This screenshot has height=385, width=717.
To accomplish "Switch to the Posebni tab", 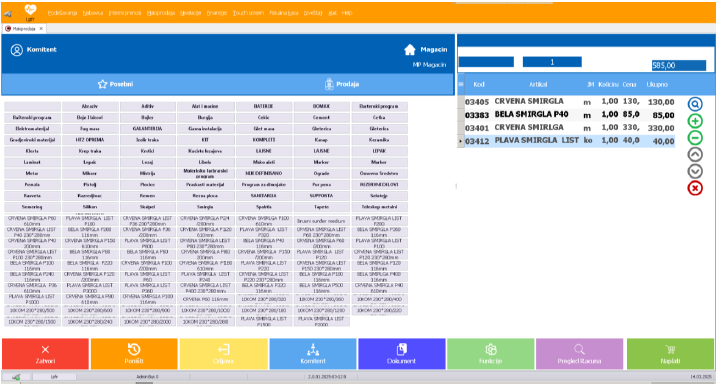I will pos(115,84).
